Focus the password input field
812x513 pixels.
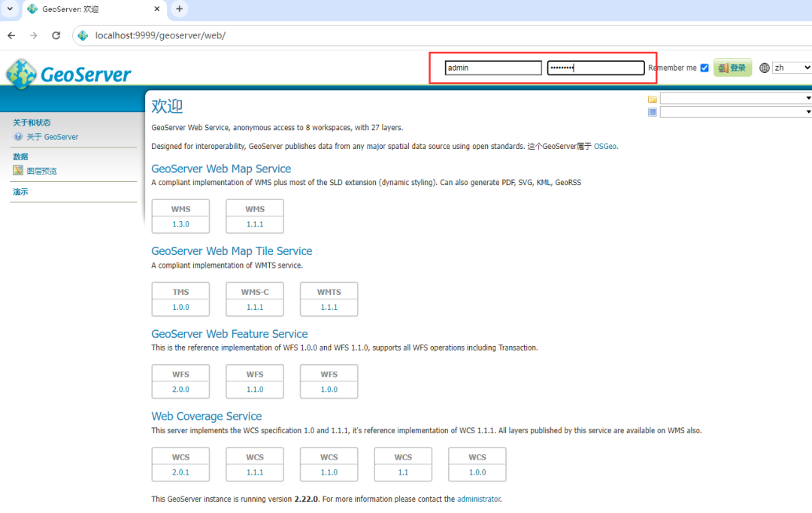coord(595,68)
